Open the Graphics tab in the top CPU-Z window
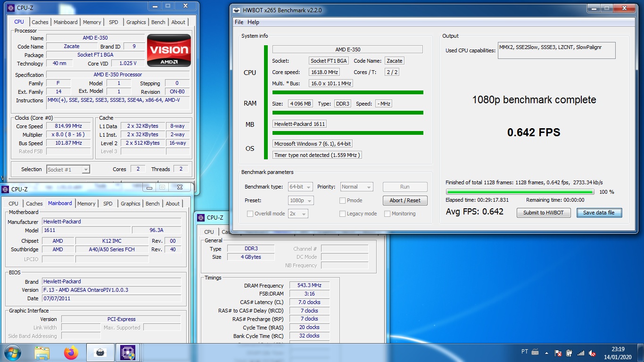 [x=136, y=22]
